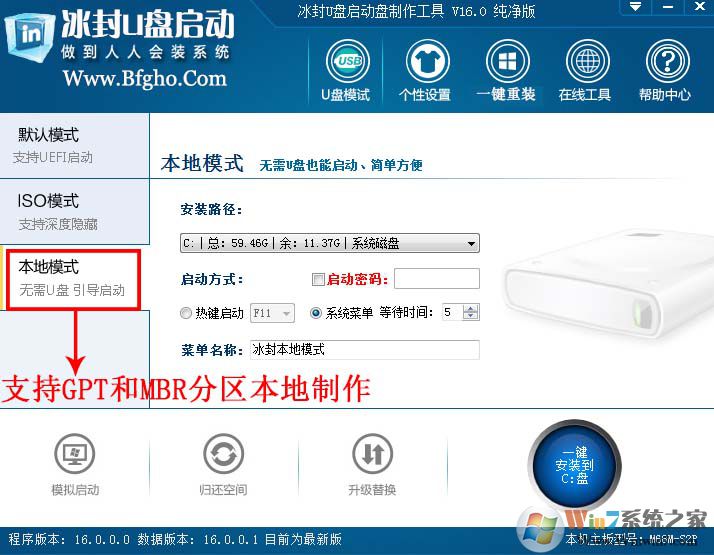This screenshot has height=555, width=714.
Task: Click the 一键安装到C:盘 button
Action: click(x=575, y=466)
